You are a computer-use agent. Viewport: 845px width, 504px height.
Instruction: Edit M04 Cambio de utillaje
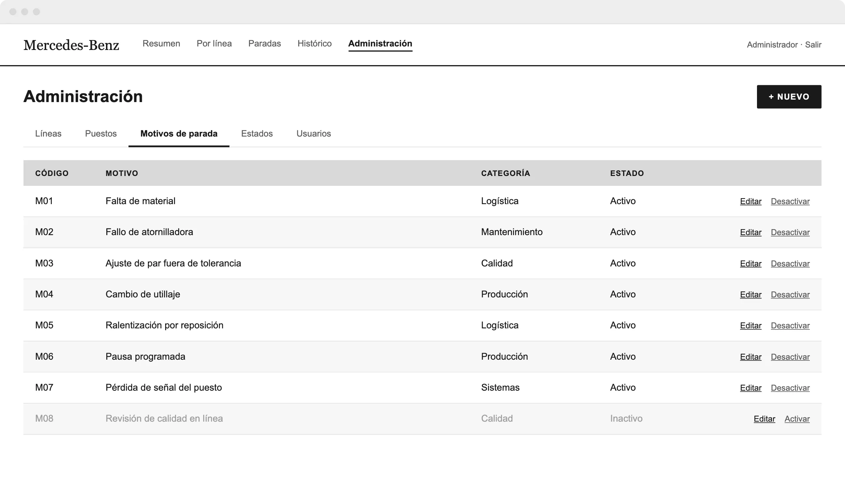point(751,295)
